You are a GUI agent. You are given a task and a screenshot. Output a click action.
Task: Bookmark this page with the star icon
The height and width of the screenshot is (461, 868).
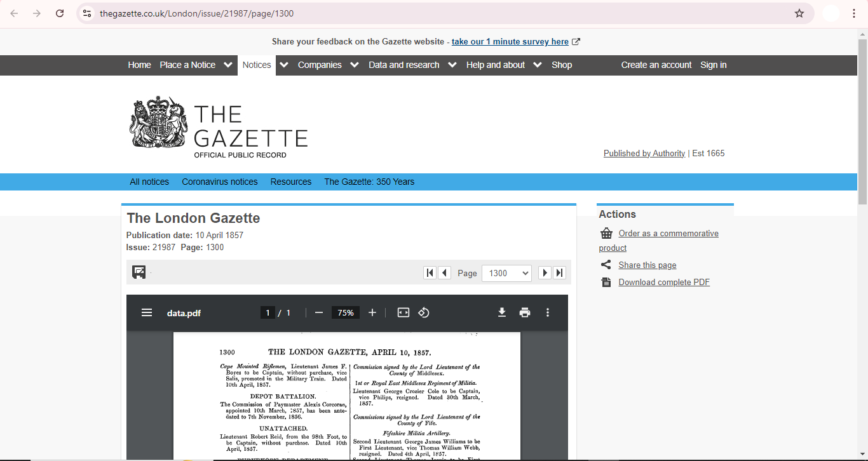pyautogui.click(x=799, y=13)
